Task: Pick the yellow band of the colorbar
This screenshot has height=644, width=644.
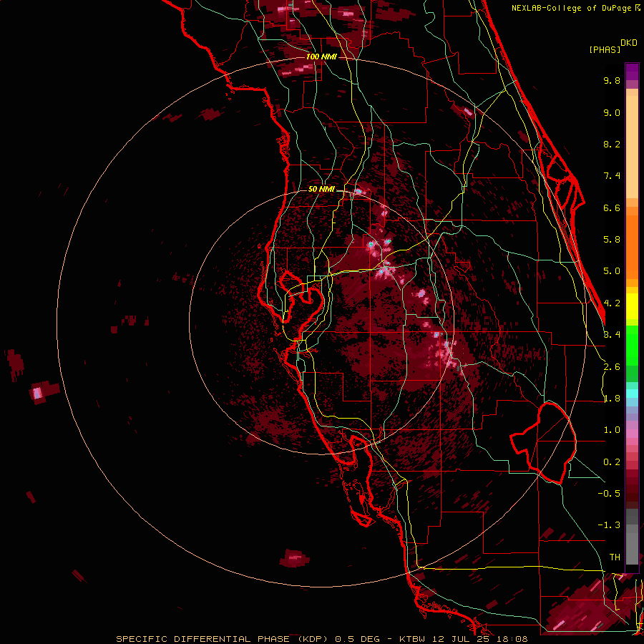Action: (x=632, y=306)
